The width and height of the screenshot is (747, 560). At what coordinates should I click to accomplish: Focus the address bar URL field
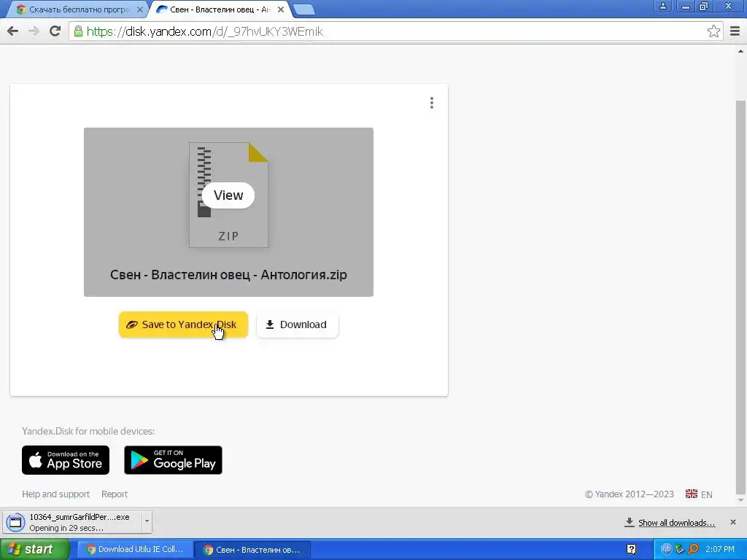pyautogui.click(x=395, y=31)
